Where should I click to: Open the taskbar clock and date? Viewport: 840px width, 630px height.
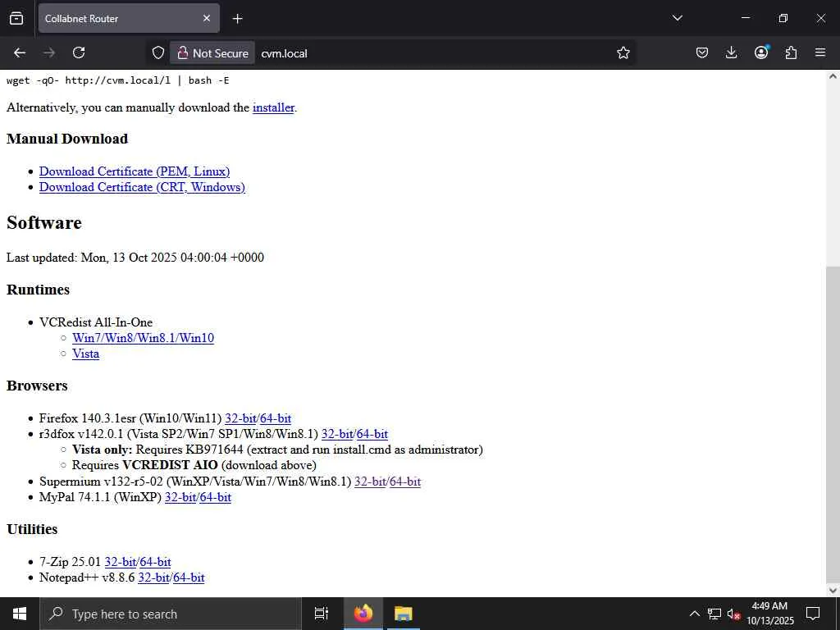tap(769, 614)
